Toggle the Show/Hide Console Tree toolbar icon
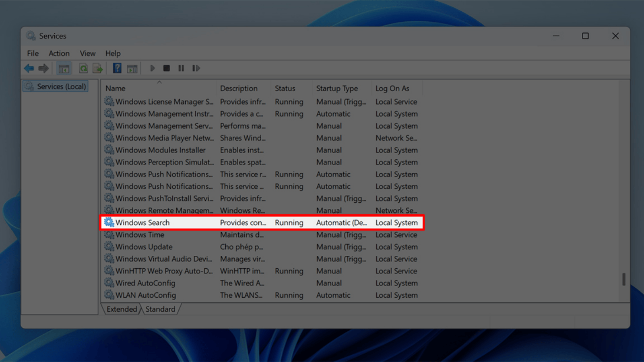The height and width of the screenshot is (362, 644). pos(64,68)
